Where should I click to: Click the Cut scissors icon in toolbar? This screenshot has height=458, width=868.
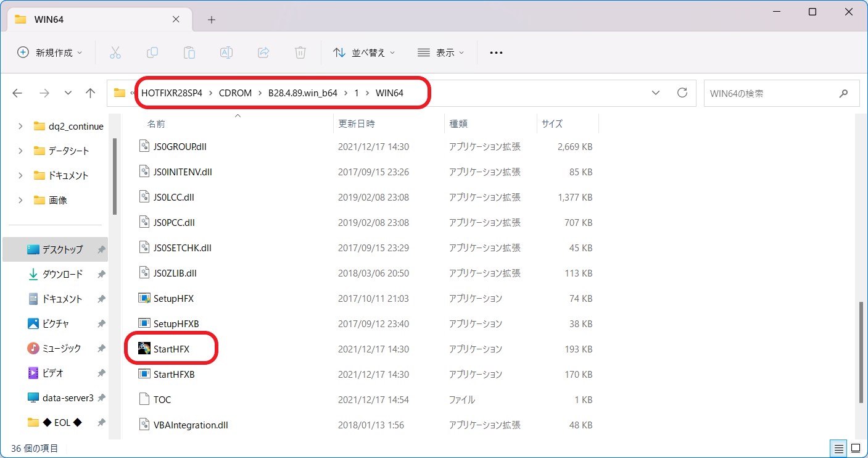pos(115,52)
